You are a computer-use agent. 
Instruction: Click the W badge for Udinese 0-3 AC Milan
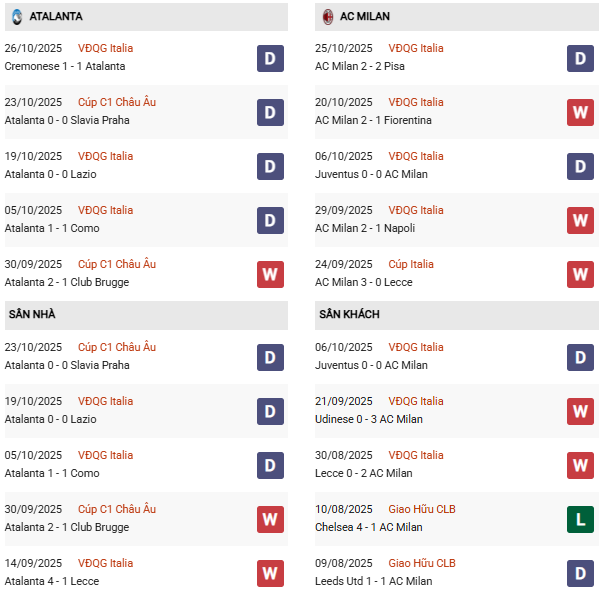coord(580,411)
